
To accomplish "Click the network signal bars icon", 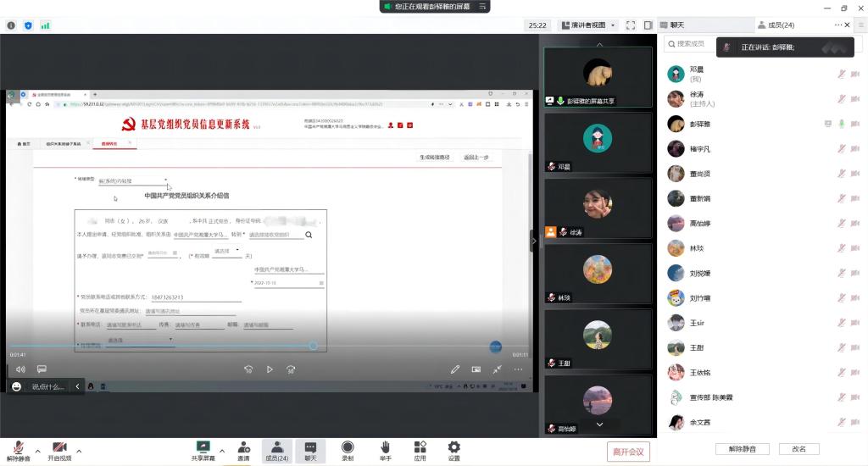I will (45, 25).
